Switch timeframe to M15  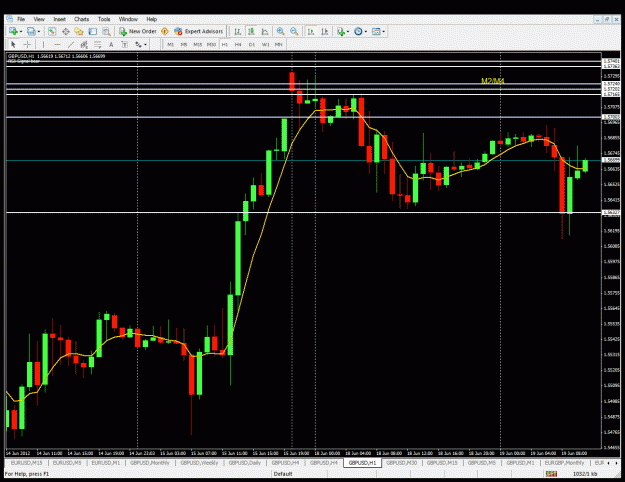[197, 45]
